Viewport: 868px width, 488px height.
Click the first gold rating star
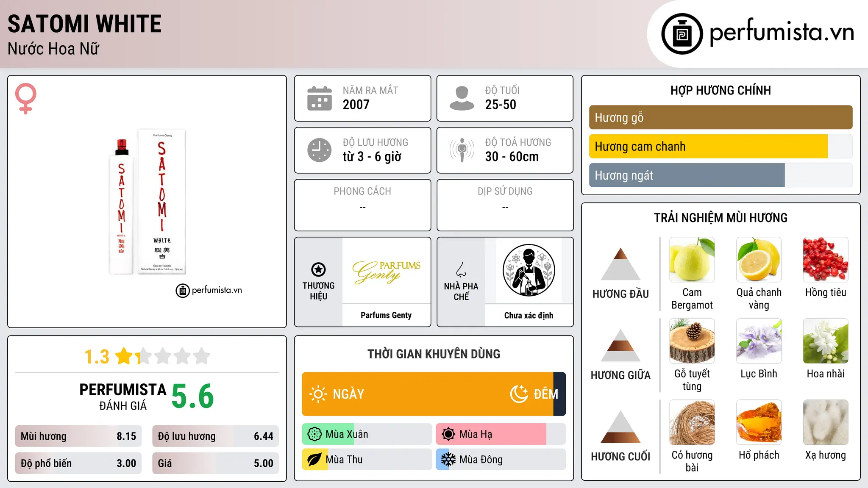click(124, 356)
